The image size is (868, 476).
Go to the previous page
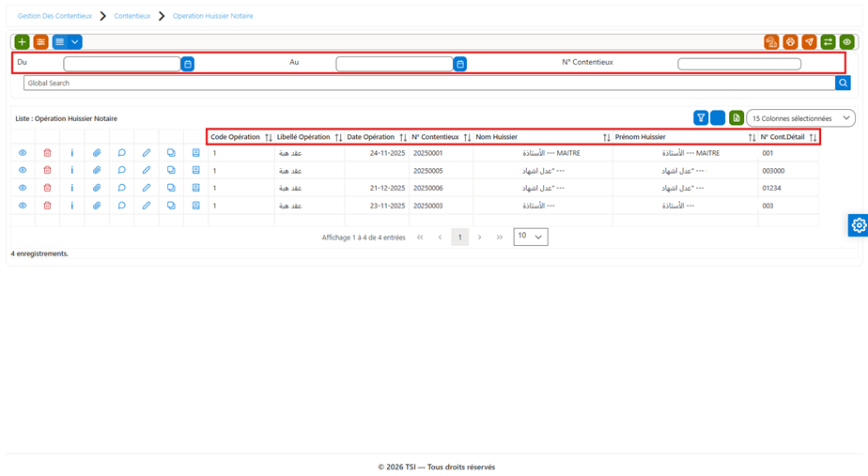tap(440, 238)
